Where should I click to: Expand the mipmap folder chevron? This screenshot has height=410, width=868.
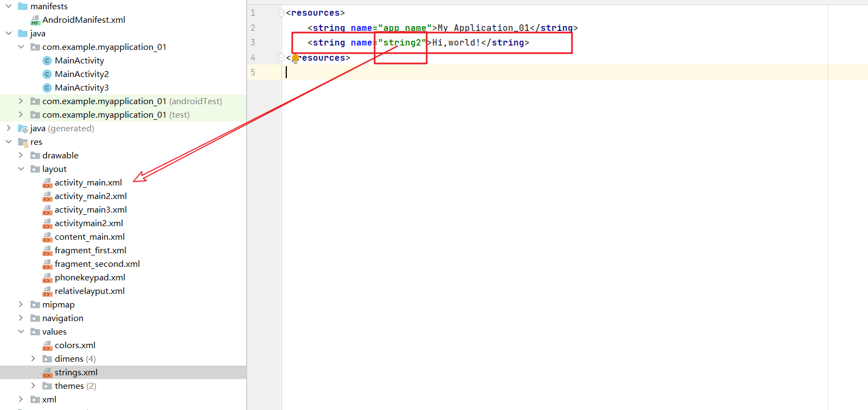tap(21, 304)
